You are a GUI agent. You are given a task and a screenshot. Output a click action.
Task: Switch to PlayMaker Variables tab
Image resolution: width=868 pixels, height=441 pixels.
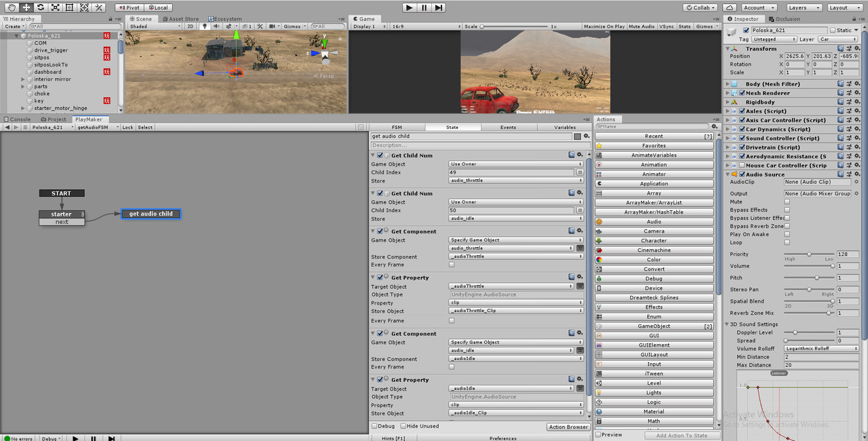[565, 128]
